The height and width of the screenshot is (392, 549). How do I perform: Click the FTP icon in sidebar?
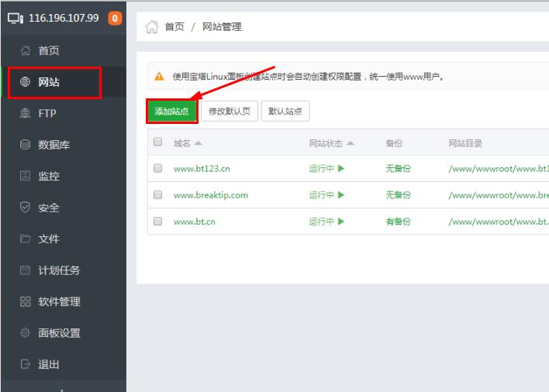click(26, 113)
